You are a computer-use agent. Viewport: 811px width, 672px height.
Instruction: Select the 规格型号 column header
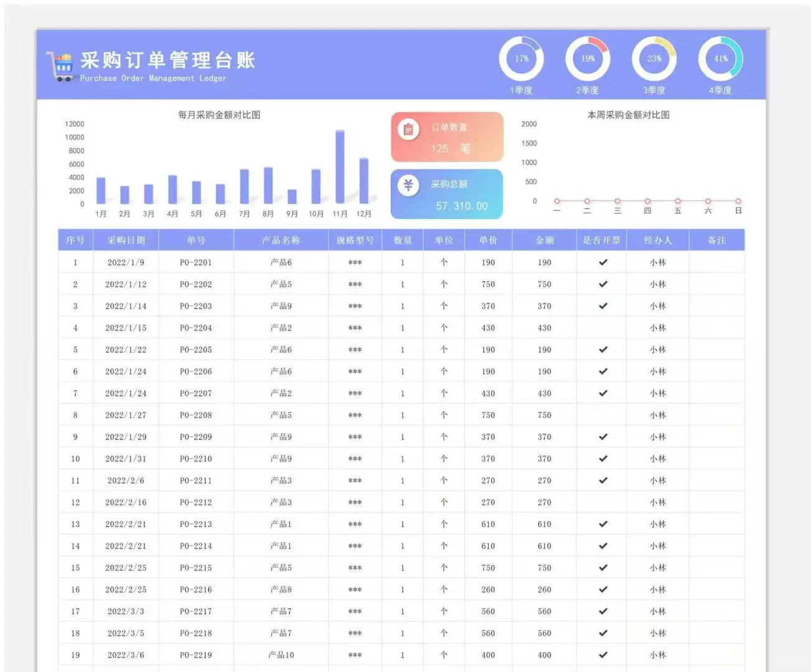point(355,240)
